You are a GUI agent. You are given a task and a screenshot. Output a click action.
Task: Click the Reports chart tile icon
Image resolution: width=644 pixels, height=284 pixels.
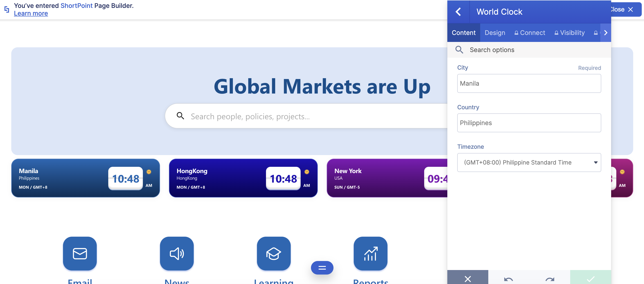pyautogui.click(x=370, y=253)
